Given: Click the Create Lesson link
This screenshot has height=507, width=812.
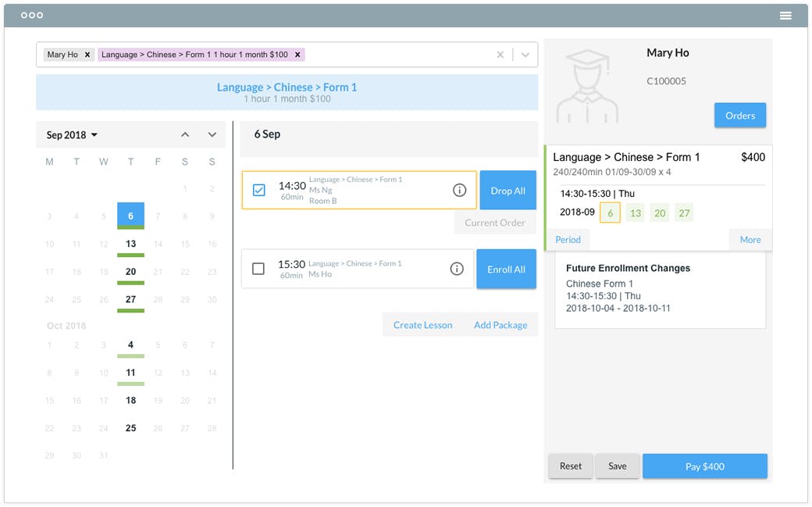Looking at the screenshot, I should point(422,324).
